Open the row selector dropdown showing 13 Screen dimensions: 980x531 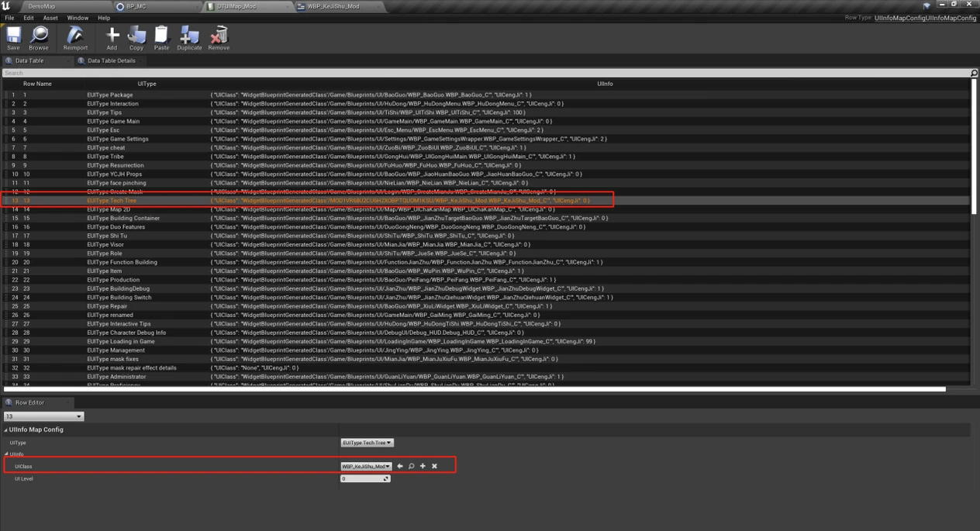43,416
